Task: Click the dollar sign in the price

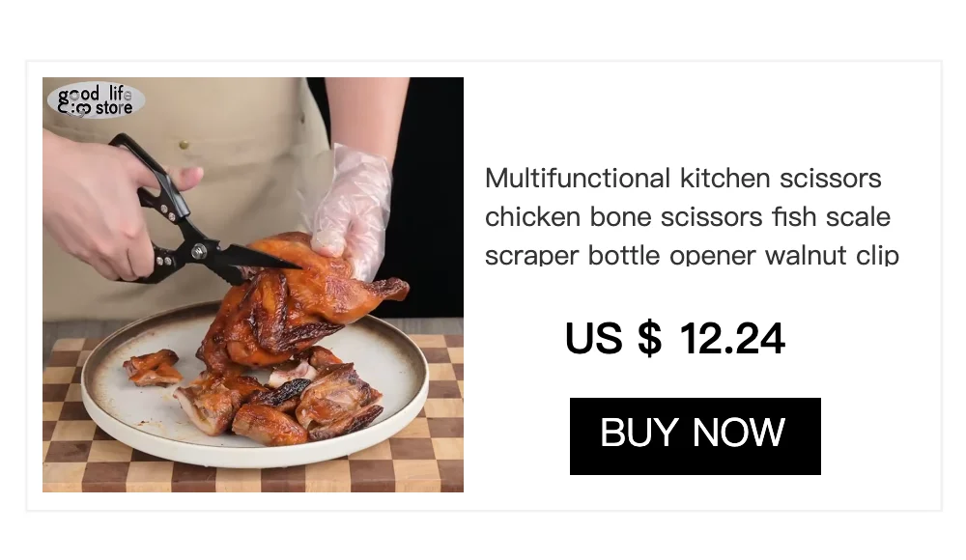Action: (x=649, y=339)
